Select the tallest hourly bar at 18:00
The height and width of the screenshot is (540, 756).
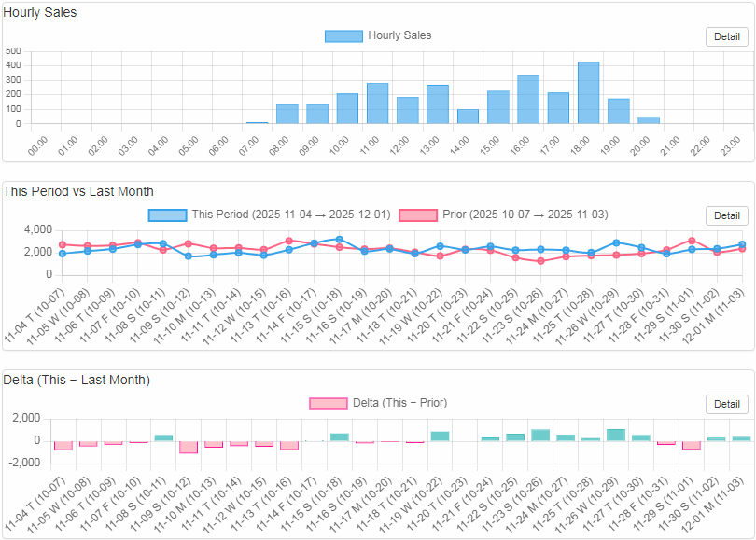588,93
